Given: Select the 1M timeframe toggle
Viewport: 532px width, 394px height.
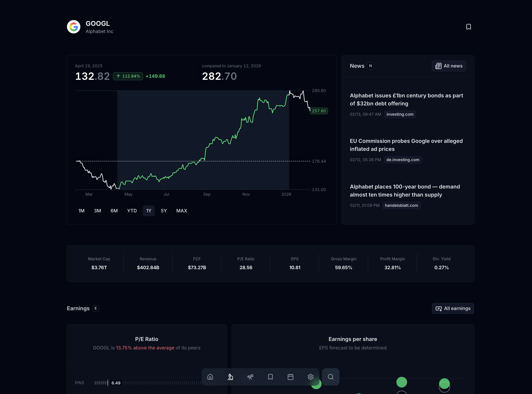Looking at the screenshot, I should (81, 211).
